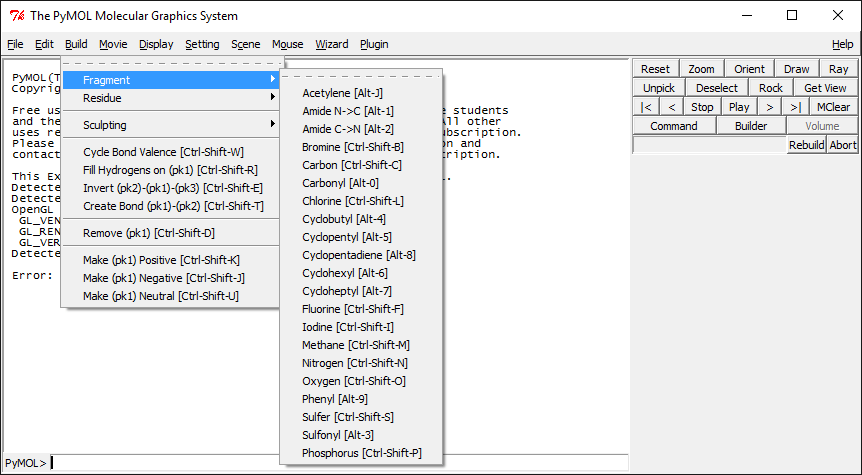Select Methane fragment
Image resolution: width=862 pixels, height=475 pixels.
[361, 345]
